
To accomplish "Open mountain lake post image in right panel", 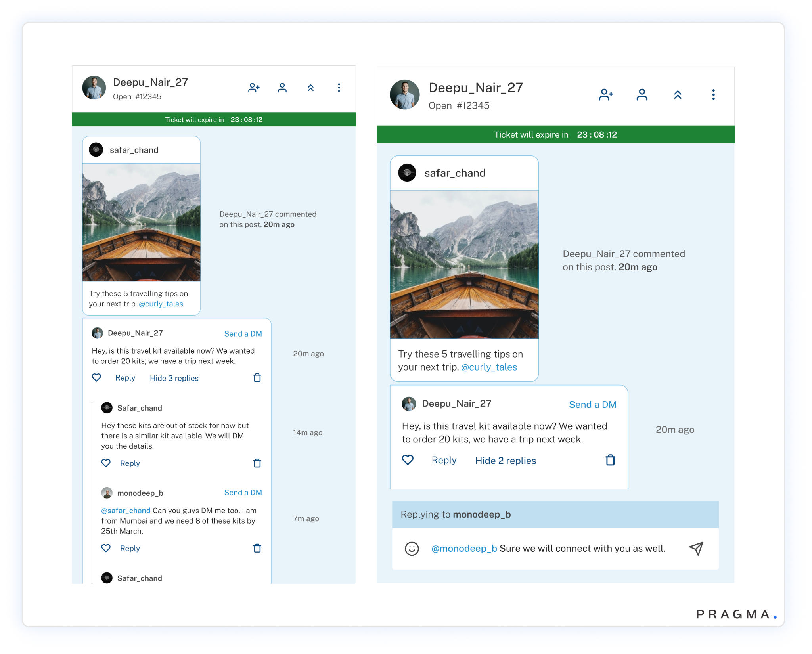I will (x=464, y=264).
